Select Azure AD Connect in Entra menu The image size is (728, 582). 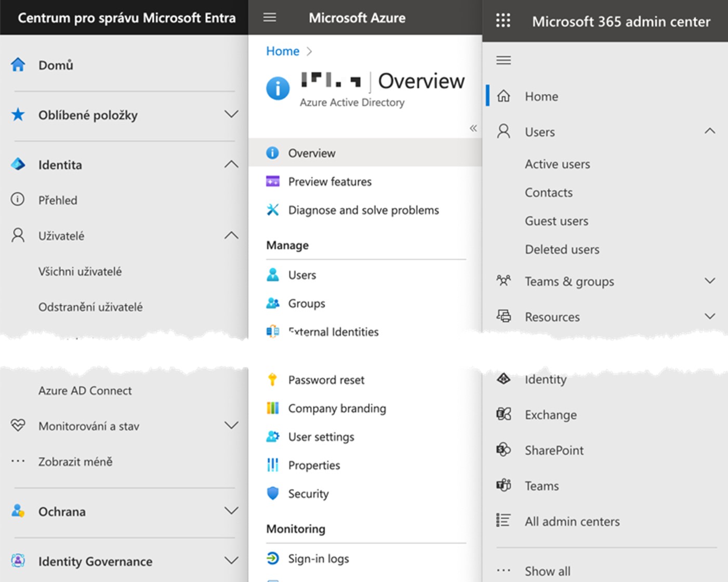point(85,390)
